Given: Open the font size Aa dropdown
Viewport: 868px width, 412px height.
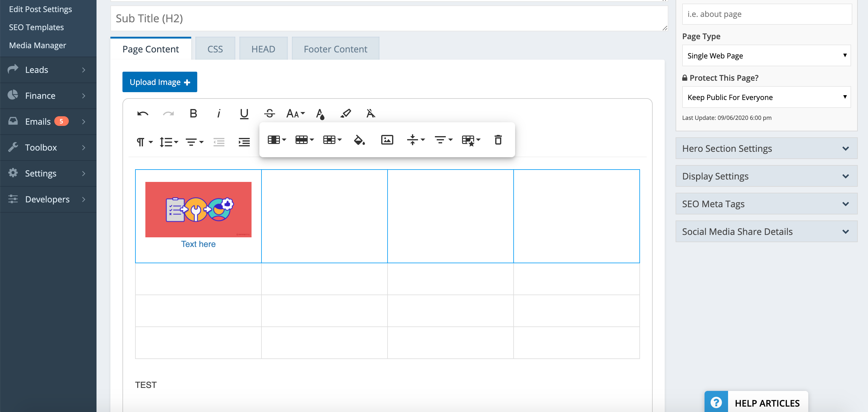Looking at the screenshot, I should [294, 114].
